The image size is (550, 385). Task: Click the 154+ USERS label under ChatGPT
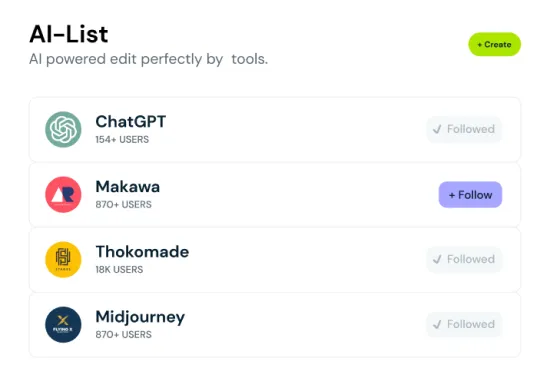pyautogui.click(x=122, y=140)
